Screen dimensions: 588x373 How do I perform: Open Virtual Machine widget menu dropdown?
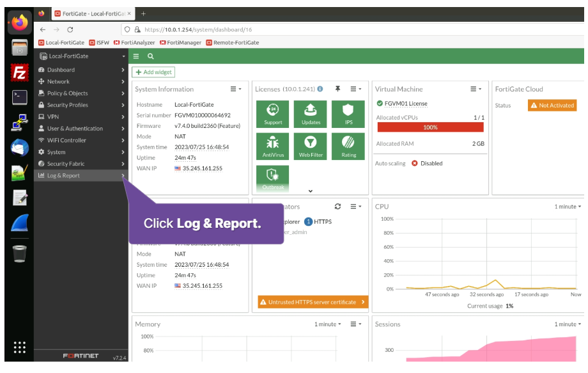(476, 89)
